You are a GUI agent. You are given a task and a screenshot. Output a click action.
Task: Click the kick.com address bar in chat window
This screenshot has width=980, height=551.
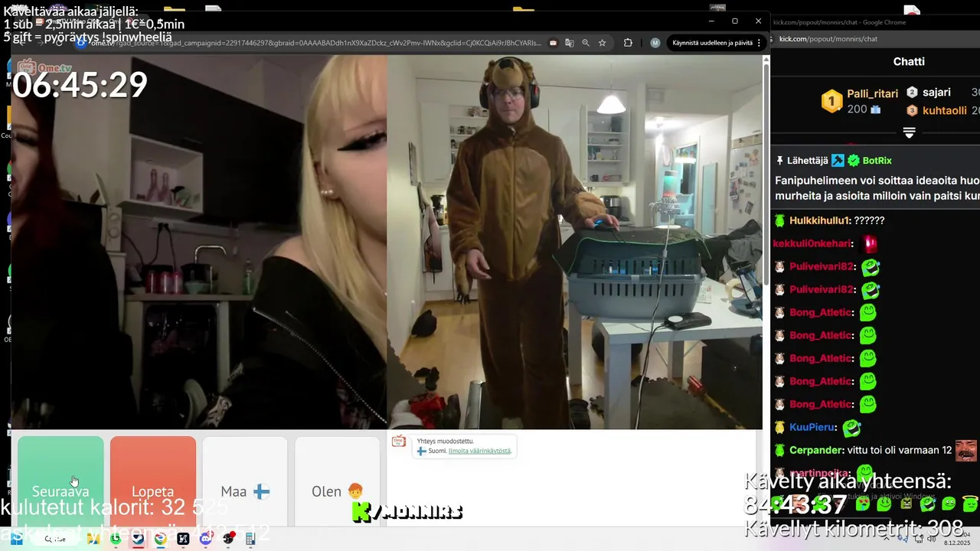(x=828, y=39)
